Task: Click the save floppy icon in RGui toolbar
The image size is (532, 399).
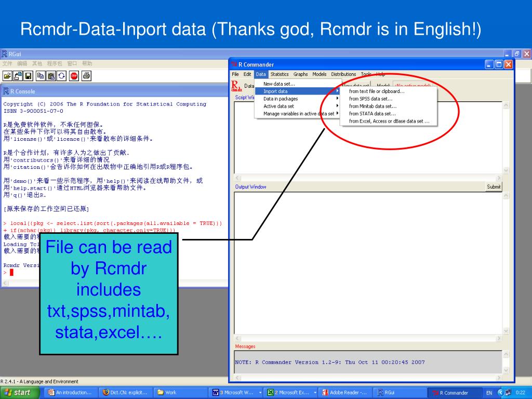Action: tap(28, 76)
